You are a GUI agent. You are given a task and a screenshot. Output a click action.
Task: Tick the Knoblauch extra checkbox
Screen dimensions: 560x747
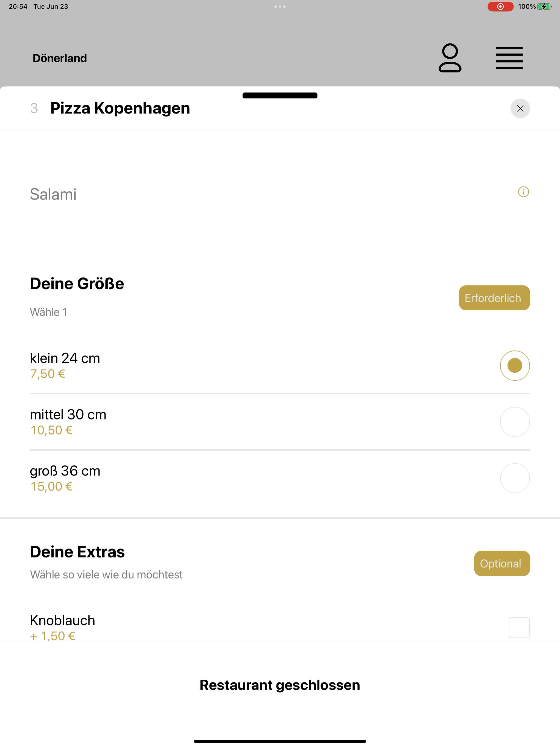[x=519, y=628]
